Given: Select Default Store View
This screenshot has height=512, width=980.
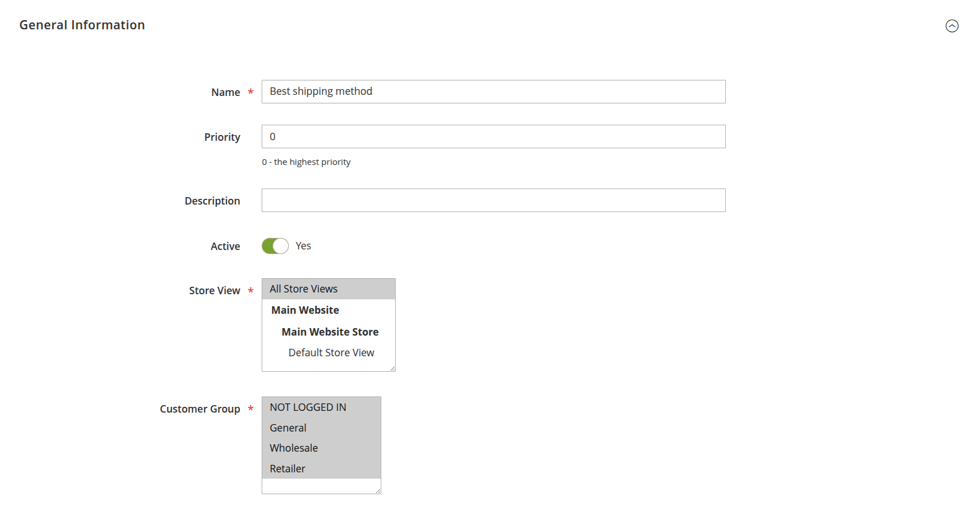Looking at the screenshot, I should pyautogui.click(x=331, y=352).
